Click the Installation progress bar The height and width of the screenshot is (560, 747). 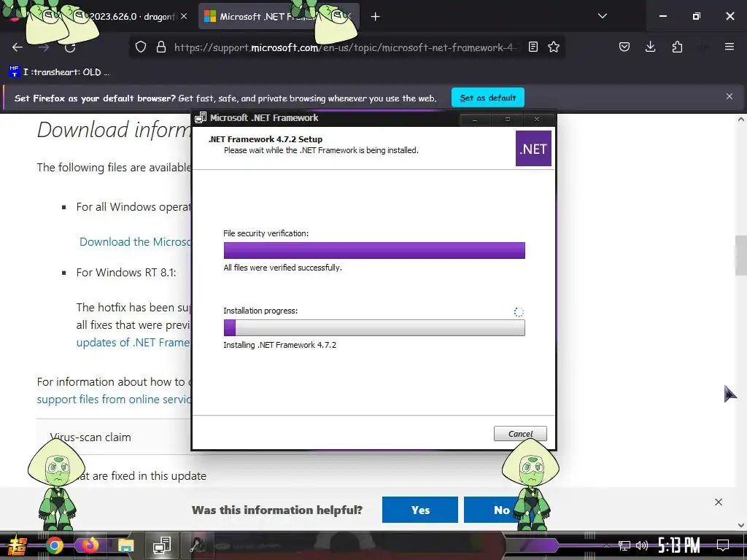pos(374,327)
